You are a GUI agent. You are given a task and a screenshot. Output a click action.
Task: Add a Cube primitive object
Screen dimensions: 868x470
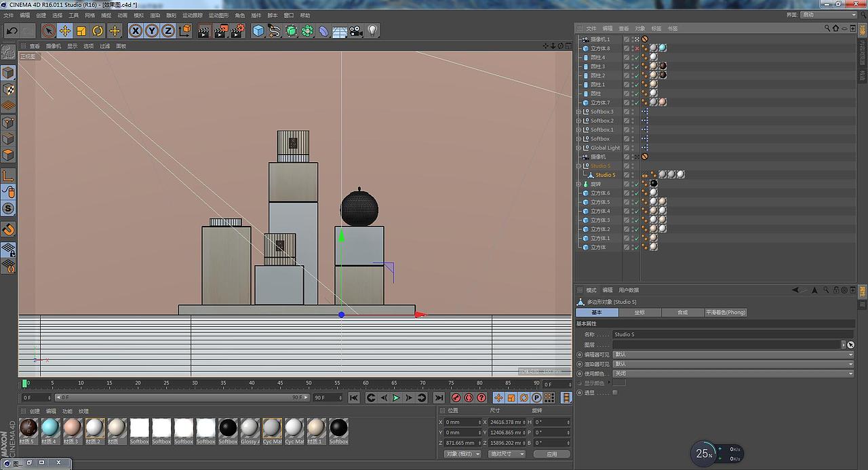point(258,31)
